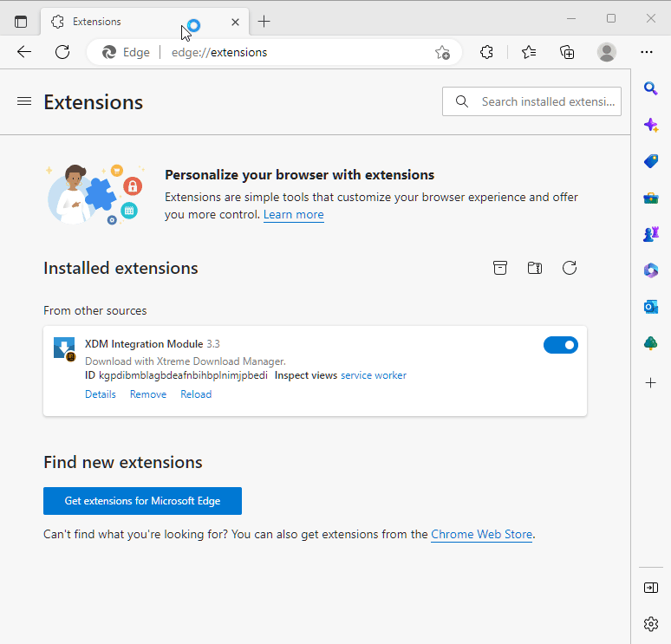This screenshot has width=671, height=644.
Task: Add this page to favorites star
Action: pyautogui.click(x=442, y=52)
